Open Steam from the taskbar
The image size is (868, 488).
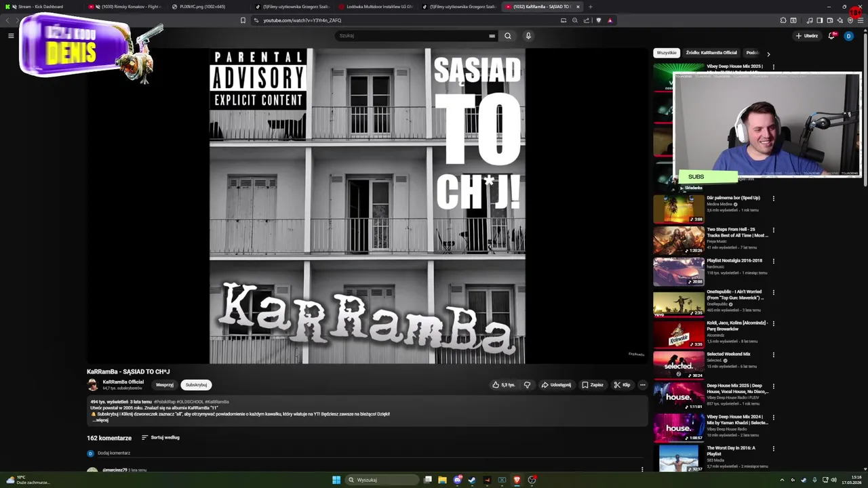(x=472, y=480)
